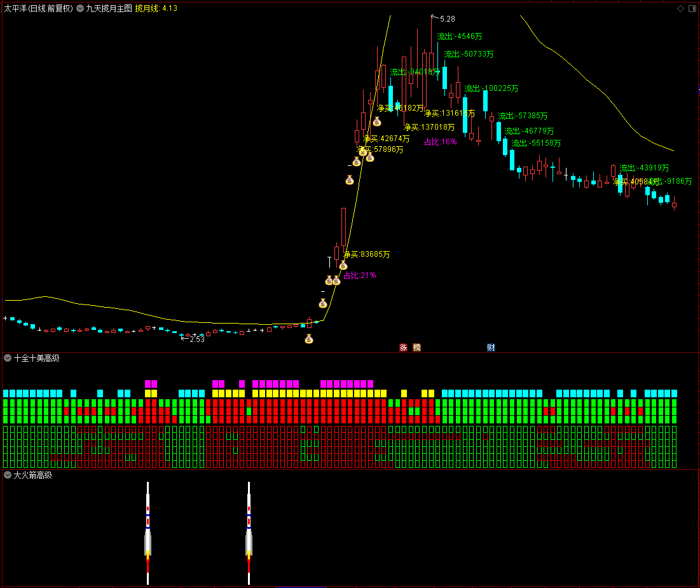
Task: Click the 净买:57896万 label
Action: point(380,149)
